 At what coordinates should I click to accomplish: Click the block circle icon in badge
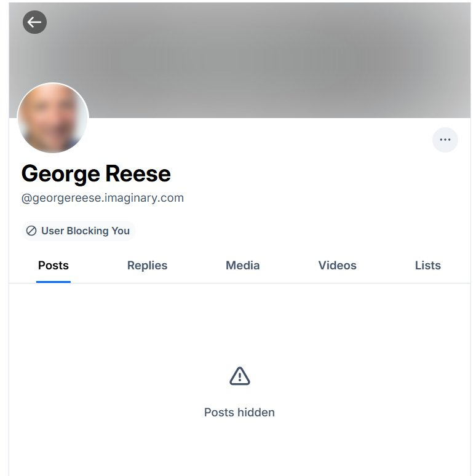click(31, 231)
